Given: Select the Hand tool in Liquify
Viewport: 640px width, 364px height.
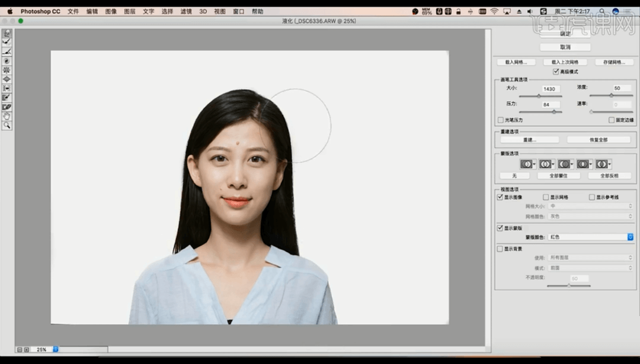Looking at the screenshot, I should tap(7, 116).
